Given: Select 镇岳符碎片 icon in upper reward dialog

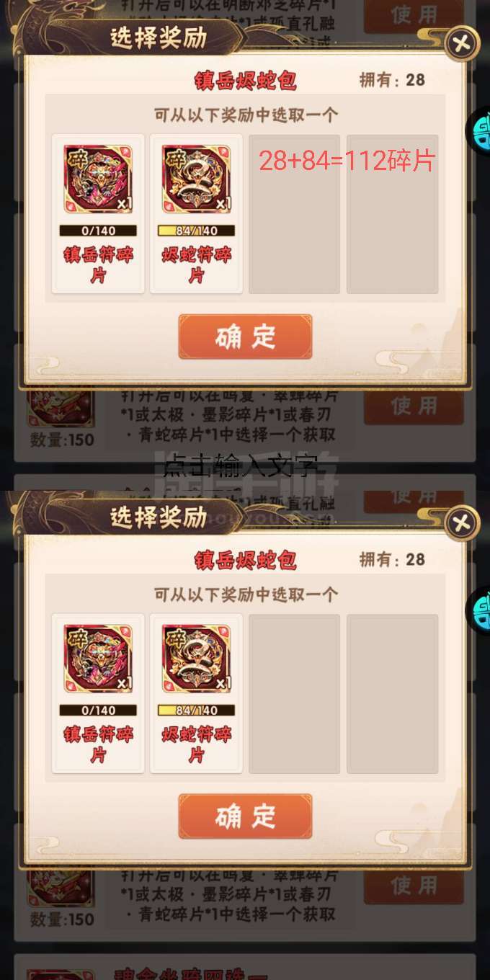Looking at the screenshot, I should (98, 179).
